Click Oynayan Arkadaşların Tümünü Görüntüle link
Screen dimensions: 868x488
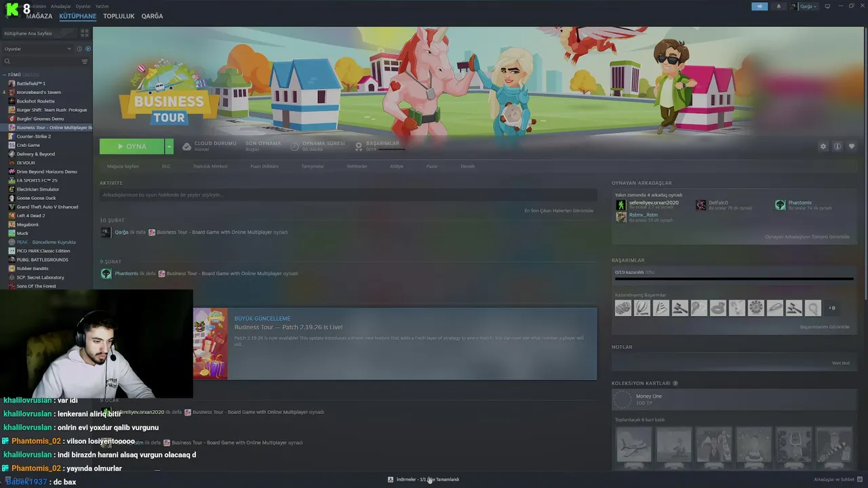(807, 237)
